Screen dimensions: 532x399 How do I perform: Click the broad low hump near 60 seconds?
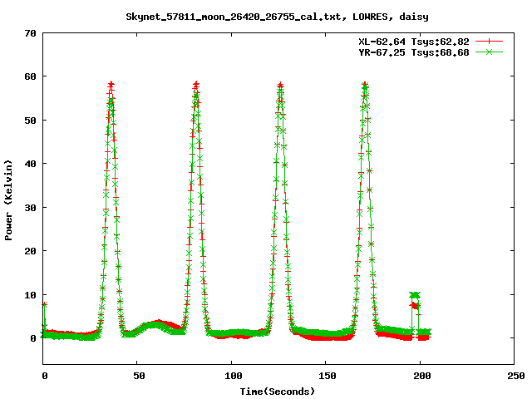pyautogui.click(x=156, y=326)
